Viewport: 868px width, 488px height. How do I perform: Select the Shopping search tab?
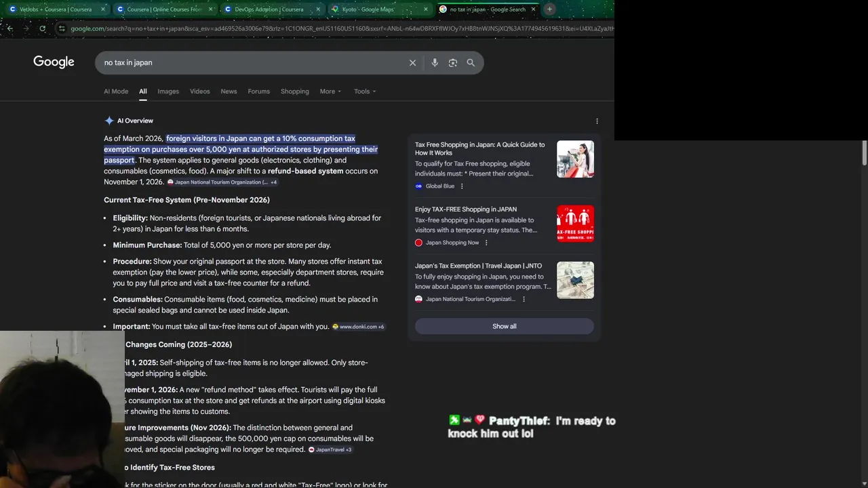[x=295, y=91]
